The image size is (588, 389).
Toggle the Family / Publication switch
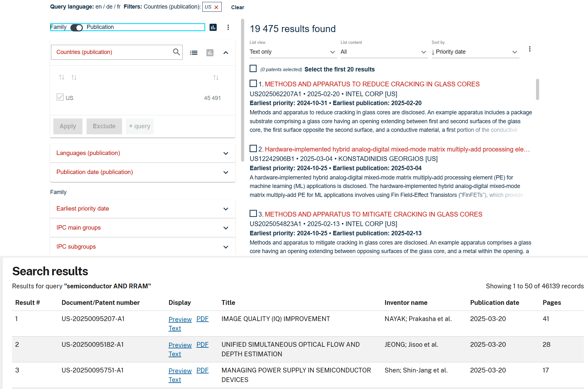click(x=76, y=28)
